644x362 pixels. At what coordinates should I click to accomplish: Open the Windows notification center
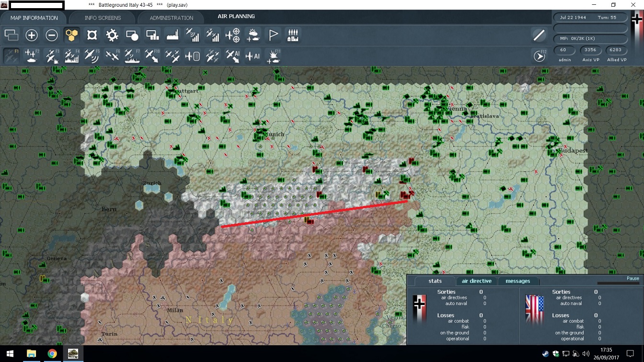[x=630, y=354]
